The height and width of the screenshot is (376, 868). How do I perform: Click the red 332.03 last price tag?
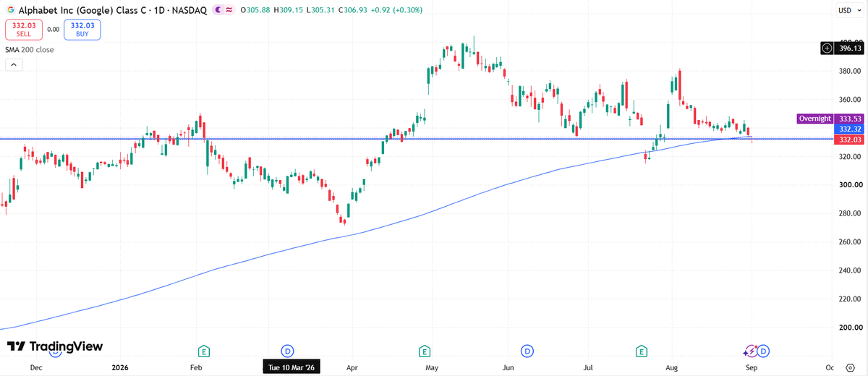coord(848,139)
